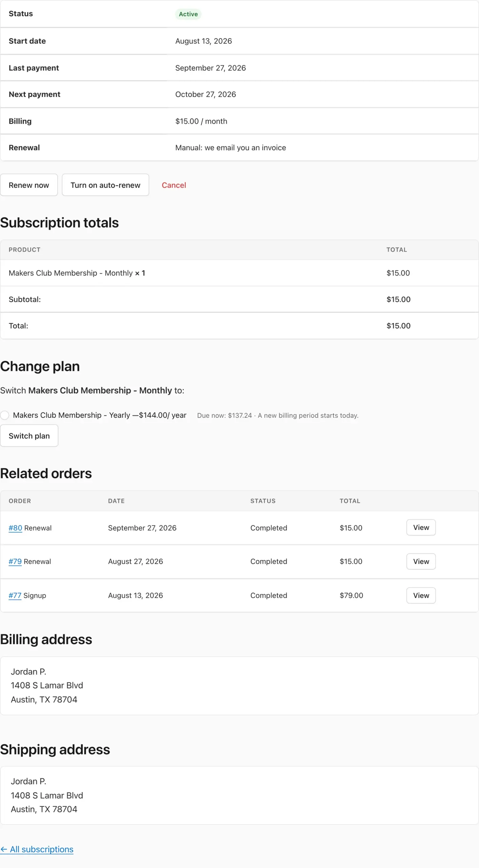The width and height of the screenshot is (479, 868).
Task: Click the Active status badge
Action: 188,14
